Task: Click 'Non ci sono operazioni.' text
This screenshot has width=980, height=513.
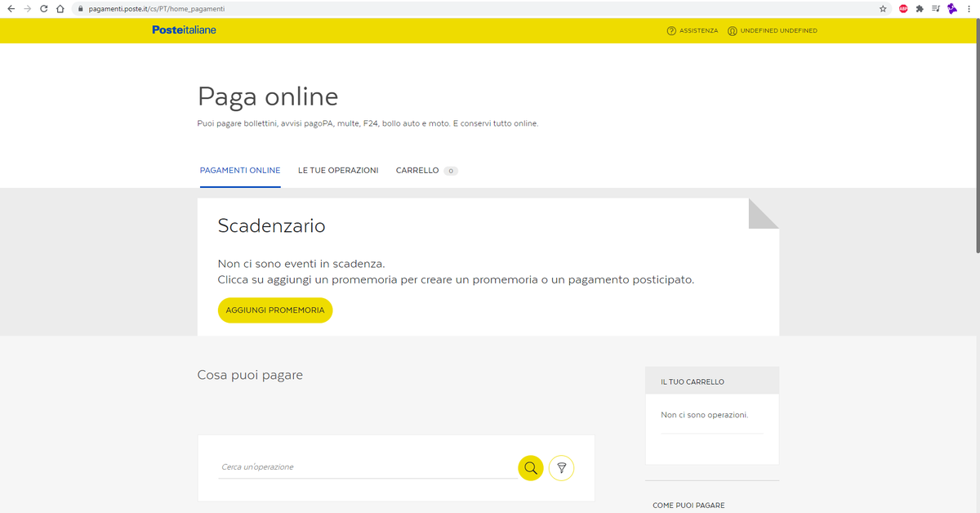Action: click(705, 415)
